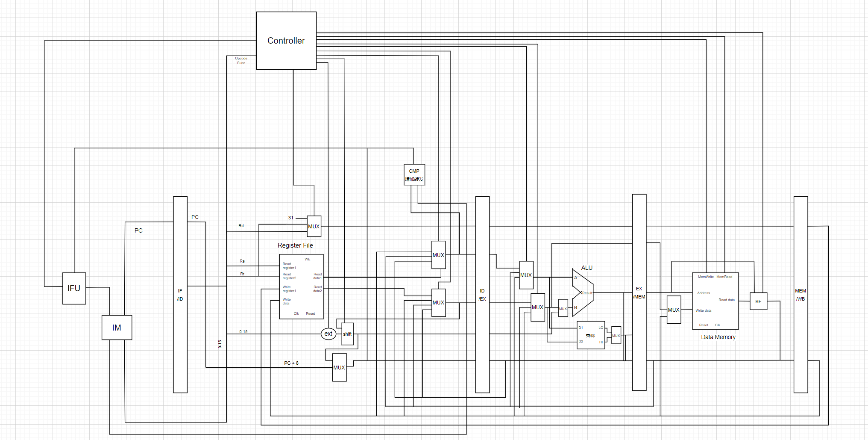Select the D1 input of multiply/divide unit
Screen dimensions: 868x440
point(581,328)
